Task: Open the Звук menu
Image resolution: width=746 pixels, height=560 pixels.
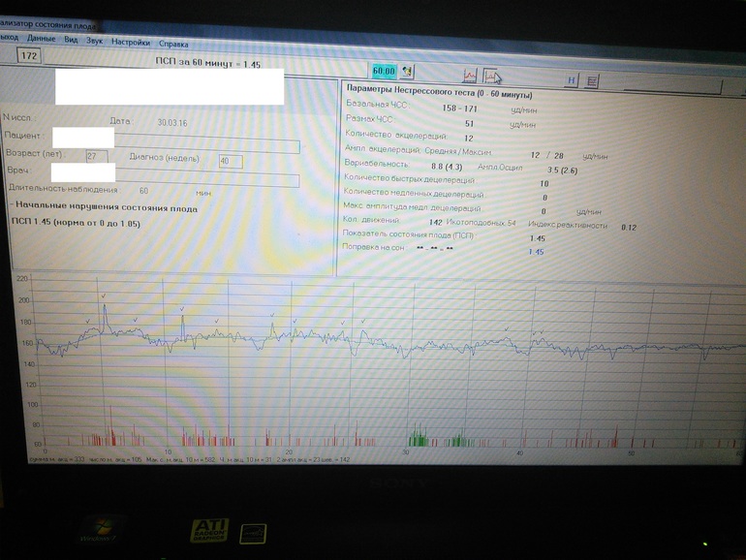Action: click(94, 42)
